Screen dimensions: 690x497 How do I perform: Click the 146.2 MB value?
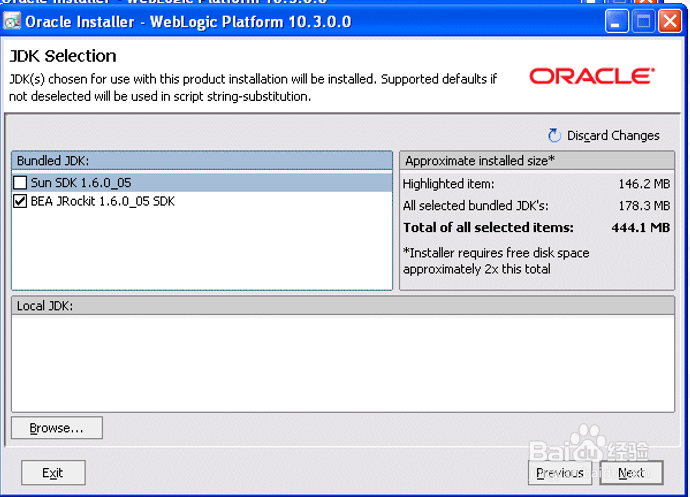644,184
